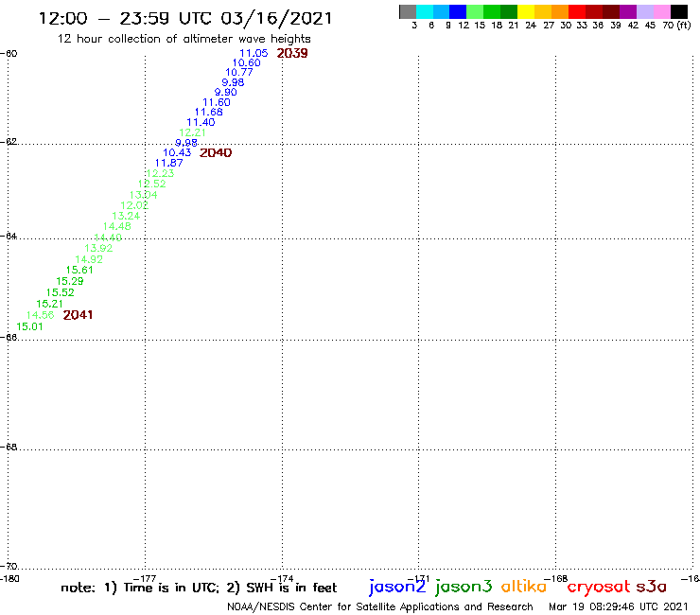This screenshot has width=700, height=615.
Task: Click the 14.92 wave height value
Action: pyautogui.click(x=89, y=259)
